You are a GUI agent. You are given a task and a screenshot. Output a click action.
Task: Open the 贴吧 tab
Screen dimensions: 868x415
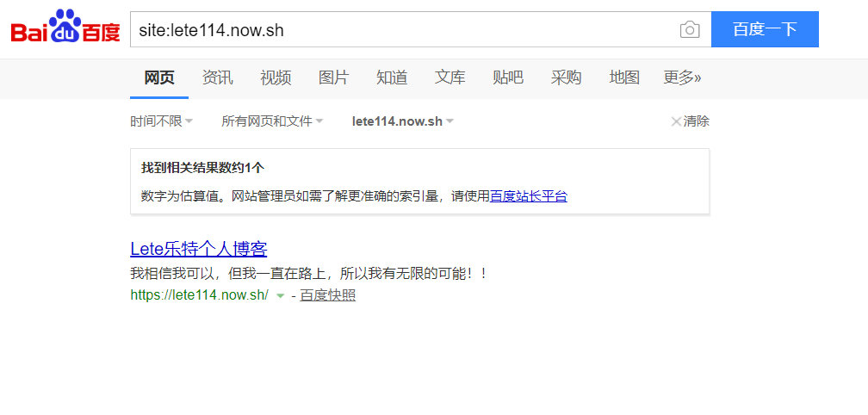point(508,77)
